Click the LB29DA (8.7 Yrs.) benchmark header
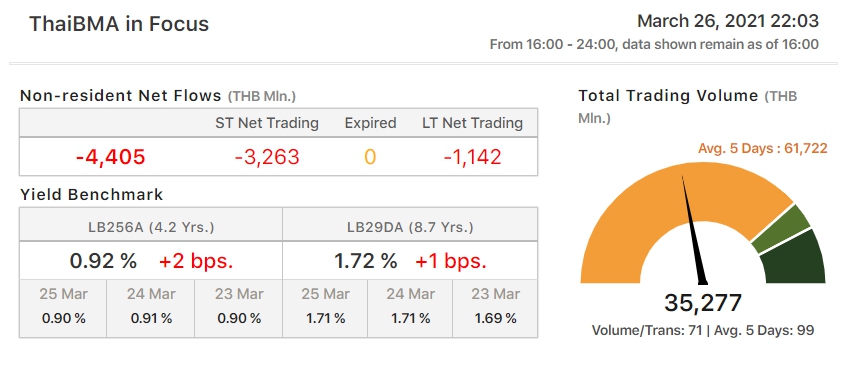 [410, 227]
